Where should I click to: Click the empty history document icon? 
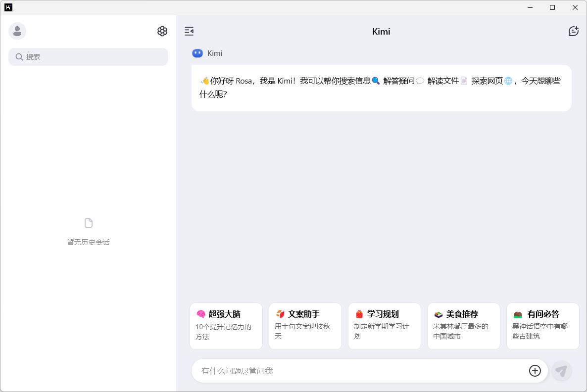pos(89,223)
